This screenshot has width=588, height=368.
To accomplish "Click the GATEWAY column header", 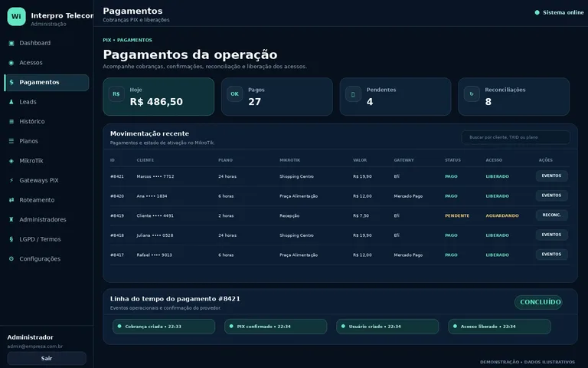I will [403, 160].
